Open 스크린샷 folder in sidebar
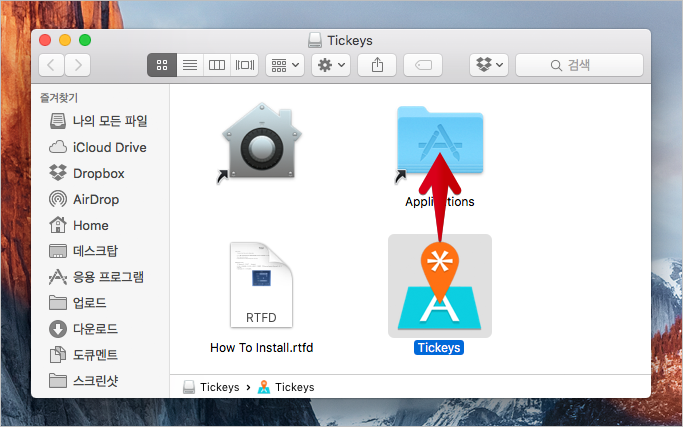Image resolution: width=683 pixels, height=427 pixels. (x=83, y=381)
